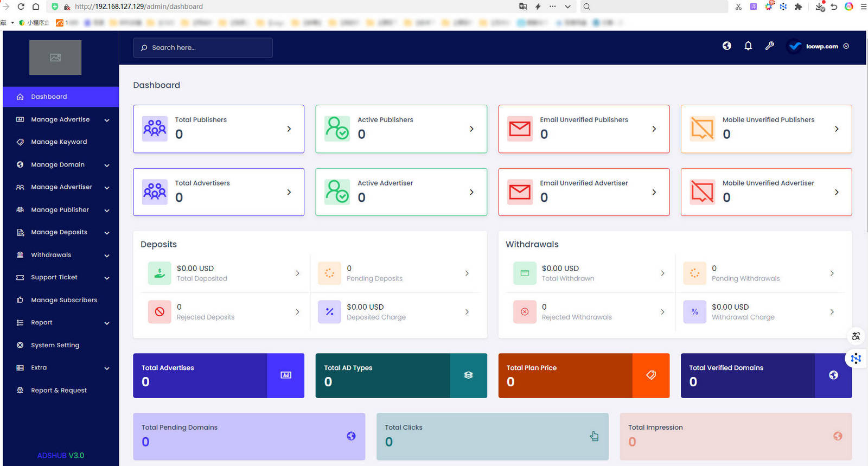Go to Dashboard in sidebar
This screenshot has width=868, height=466.
tap(61, 97)
